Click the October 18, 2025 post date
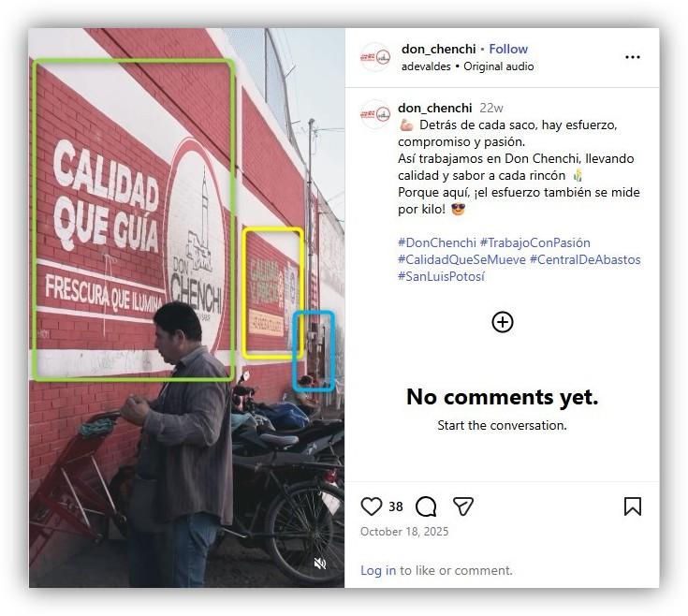 (404, 532)
